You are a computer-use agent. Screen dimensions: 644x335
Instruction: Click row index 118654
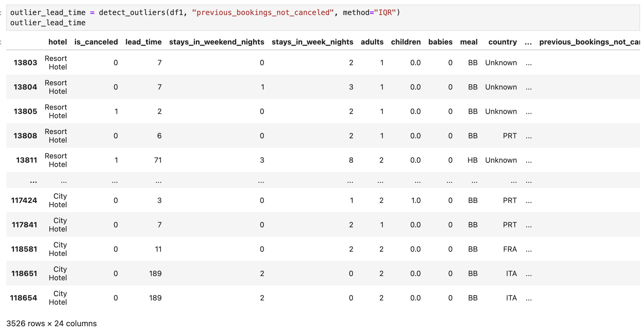coord(24,298)
